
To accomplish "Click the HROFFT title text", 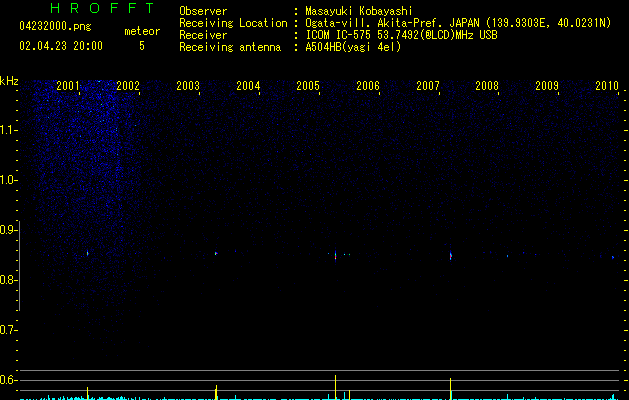I will (102, 8).
